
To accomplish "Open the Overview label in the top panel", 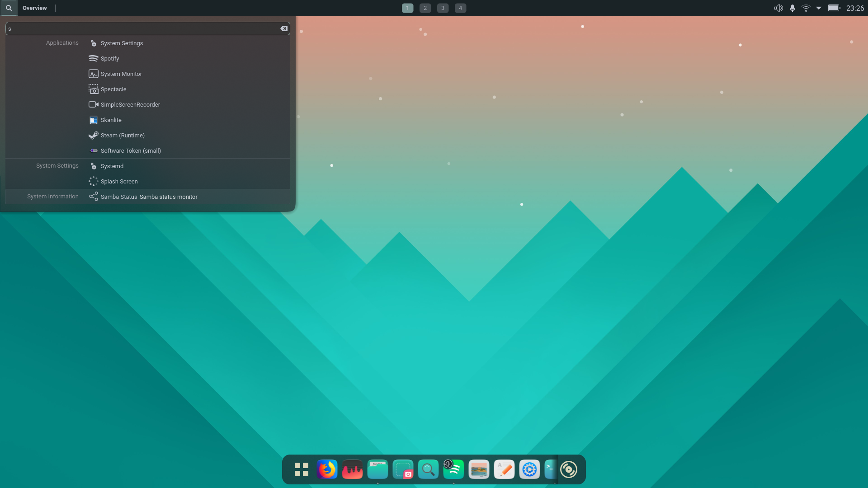I will coord(35,8).
